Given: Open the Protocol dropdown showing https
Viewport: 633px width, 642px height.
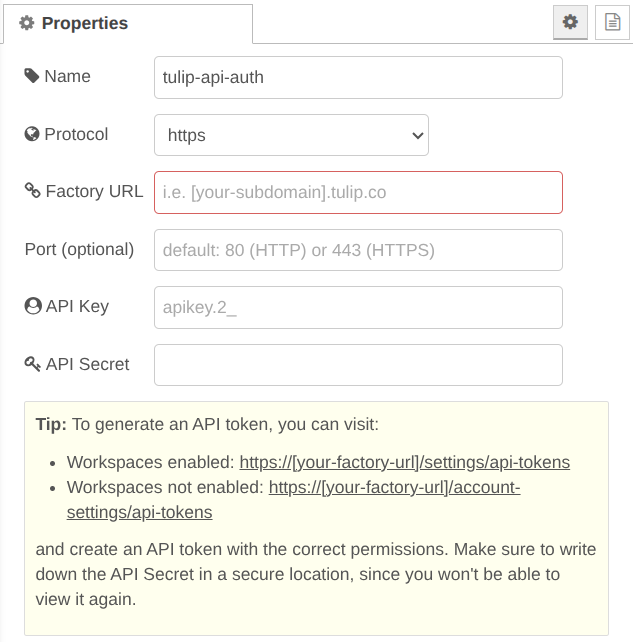Looking at the screenshot, I should [292, 135].
